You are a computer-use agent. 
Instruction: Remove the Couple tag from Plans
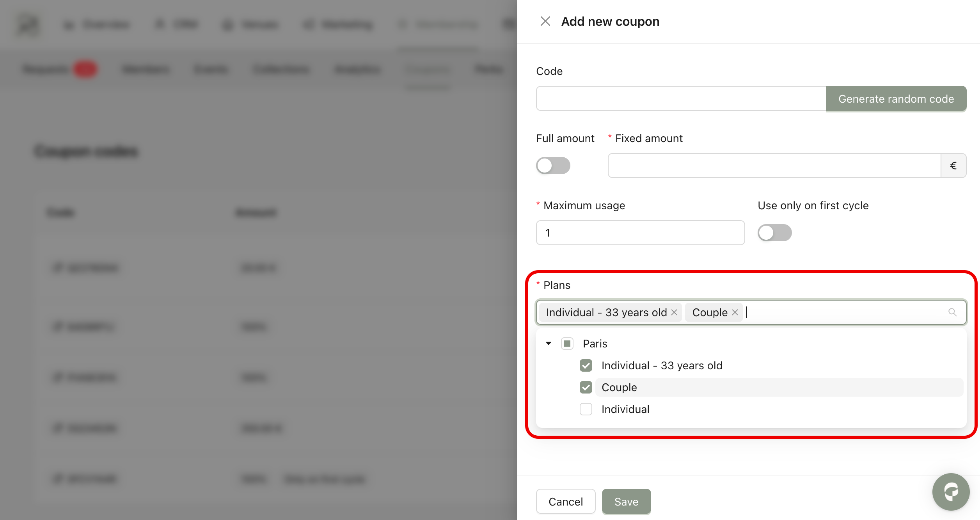735,312
